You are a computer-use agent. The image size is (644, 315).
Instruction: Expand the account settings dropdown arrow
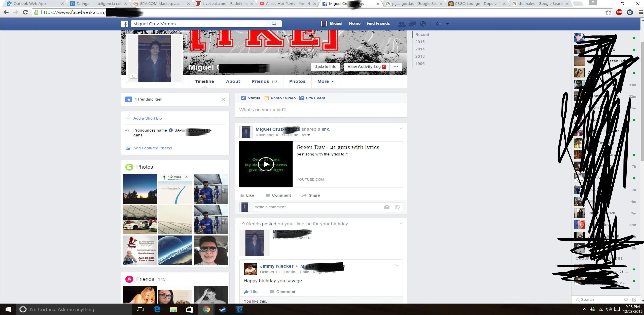(x=448, y=24)
